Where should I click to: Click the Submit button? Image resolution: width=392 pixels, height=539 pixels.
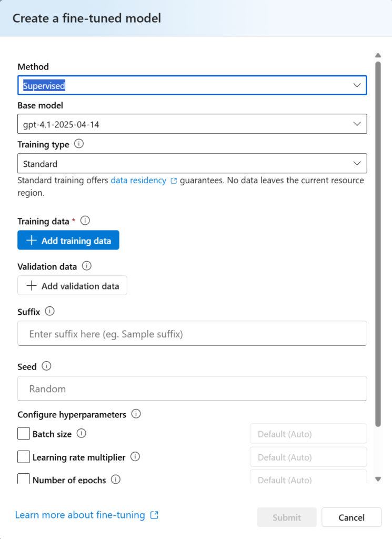(x=287, y=517)
